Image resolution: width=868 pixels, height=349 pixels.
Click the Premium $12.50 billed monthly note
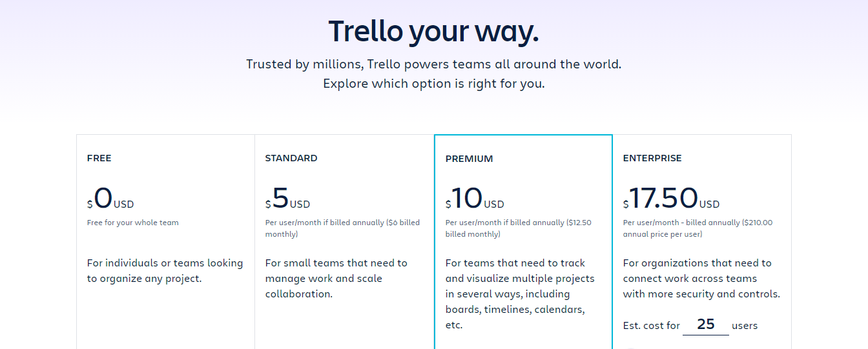tap(519, 228)
